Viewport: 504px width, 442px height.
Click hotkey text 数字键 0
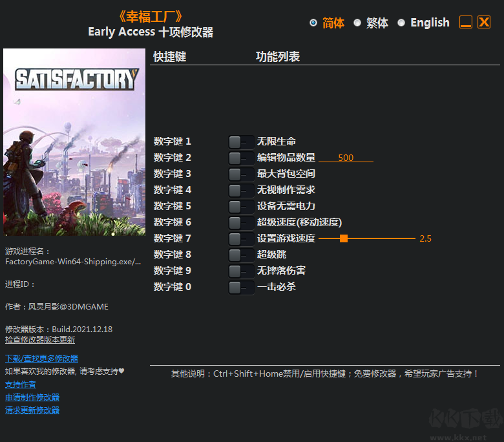click(x=173, y=287)
